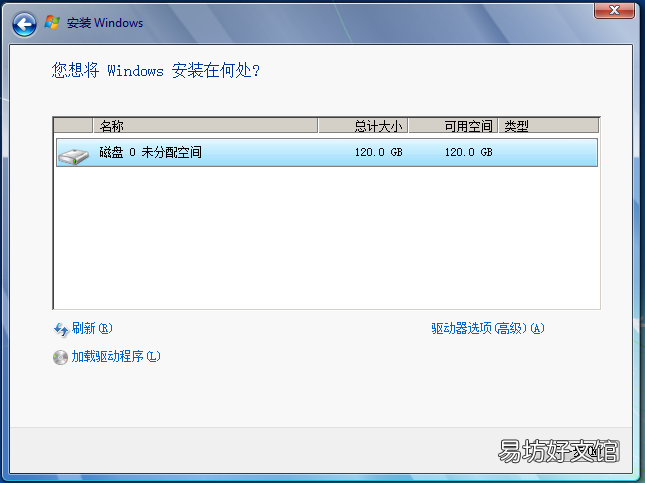The width and height of the screenshot is (645, 483).
Task: Click the hard disk drive icon
Action: [74, 156]
